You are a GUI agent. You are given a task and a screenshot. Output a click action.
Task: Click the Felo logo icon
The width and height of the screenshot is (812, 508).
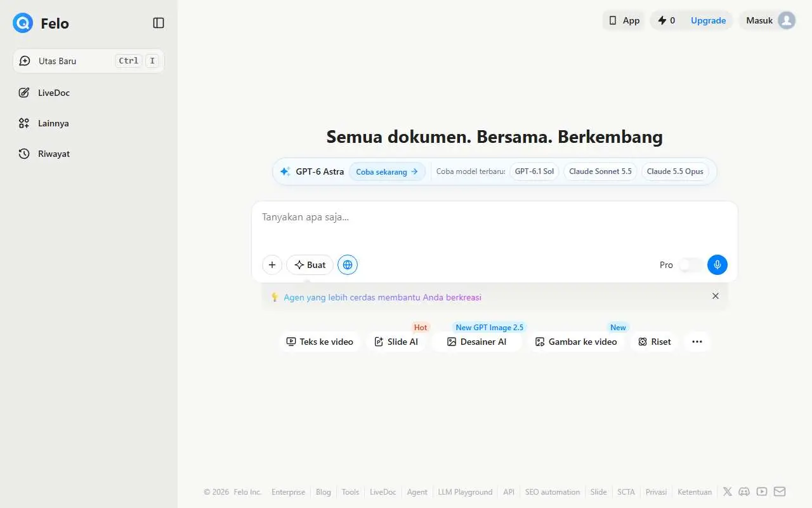[x=23, y=23]
